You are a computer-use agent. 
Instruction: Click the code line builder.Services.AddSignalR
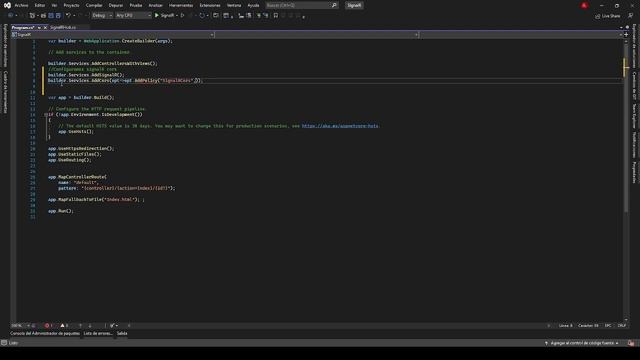(x=86, y=75)
